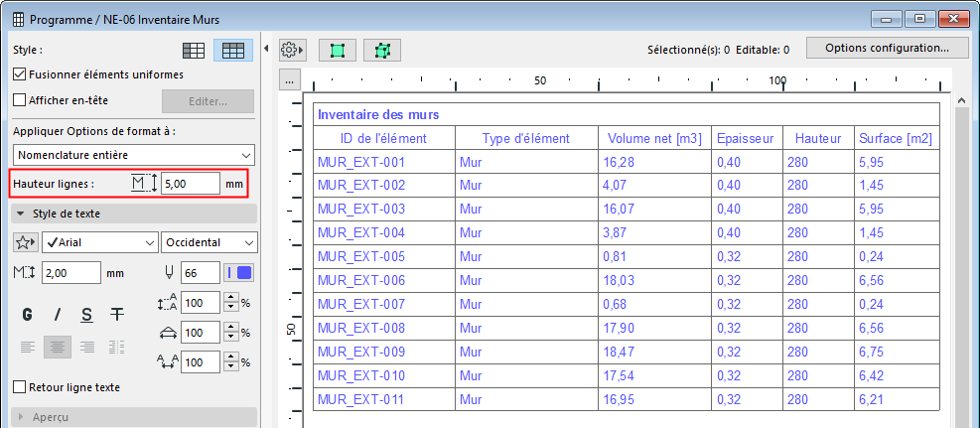Screen dimensions: 980x428
Task: Uncheck Fusionner éléments uniformes
Action: [x=20, y=74]
